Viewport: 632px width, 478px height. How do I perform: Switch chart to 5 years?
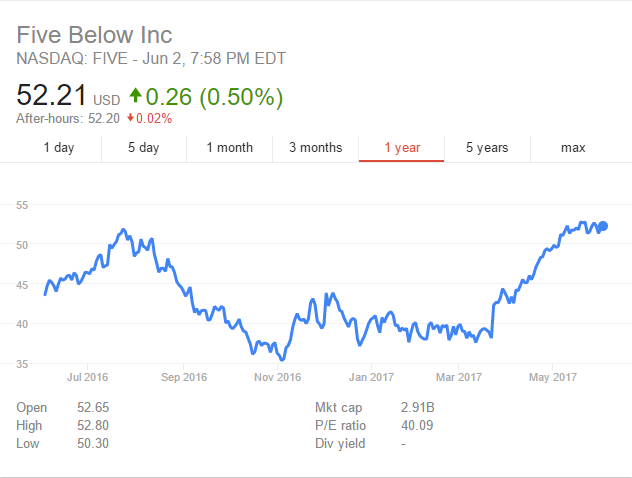487,148
